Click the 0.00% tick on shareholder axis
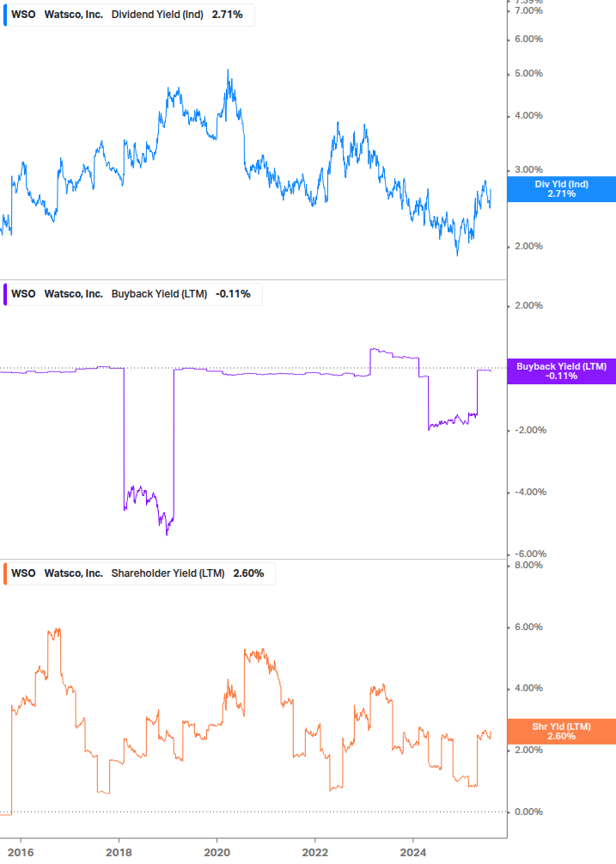616x864 pixels. (528, 812)
